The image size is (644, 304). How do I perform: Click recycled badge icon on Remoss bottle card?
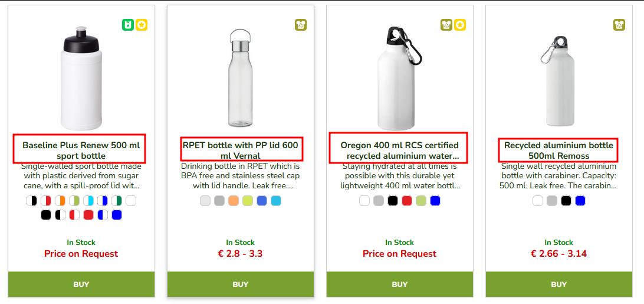point(619,25)
